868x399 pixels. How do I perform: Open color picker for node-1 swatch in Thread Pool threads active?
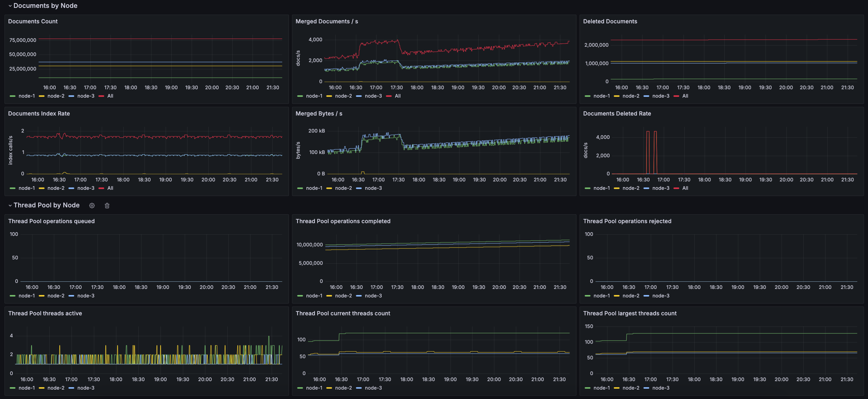12,388
